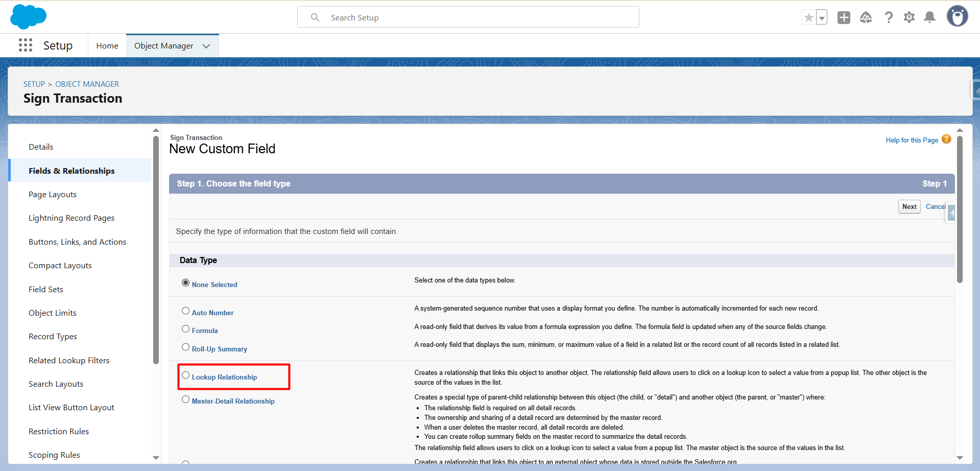The height and width of the screenshot is (471, 980).
Task: Open the Global Actions plus icon
Action: [x=844, y=18]
